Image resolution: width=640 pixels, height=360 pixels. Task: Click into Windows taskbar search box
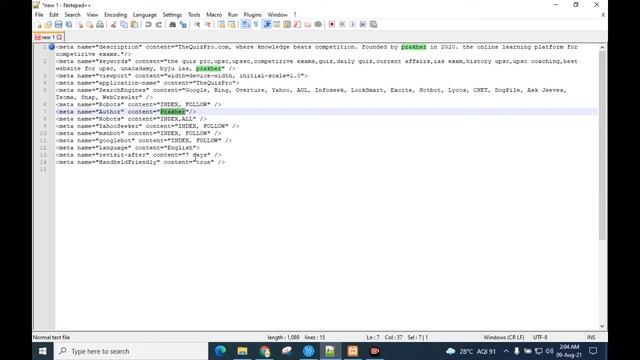131,351
